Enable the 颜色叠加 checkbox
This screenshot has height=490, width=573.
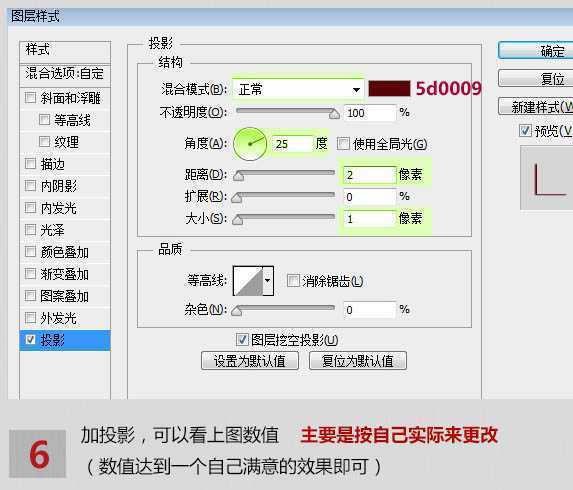(30, 251)
